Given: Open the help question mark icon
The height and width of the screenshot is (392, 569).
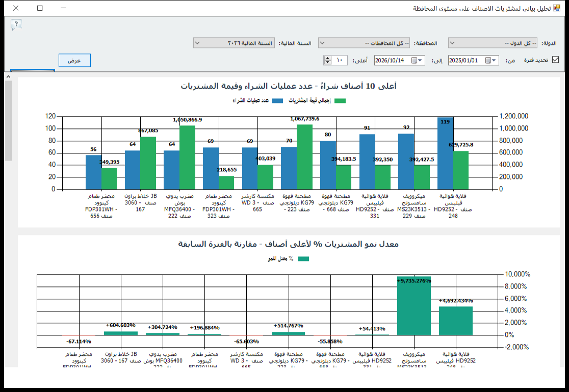Looking at the screenshot, I should point(16,24).
